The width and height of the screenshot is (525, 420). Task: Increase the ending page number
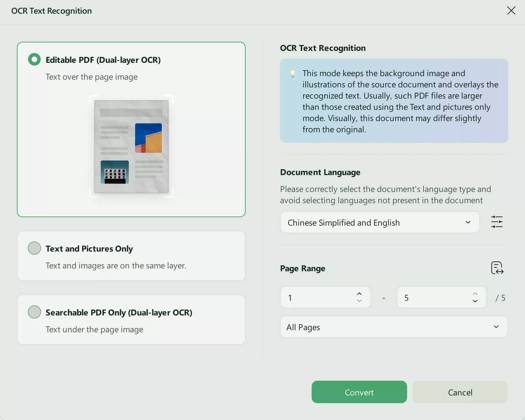[x=475, y=293]
